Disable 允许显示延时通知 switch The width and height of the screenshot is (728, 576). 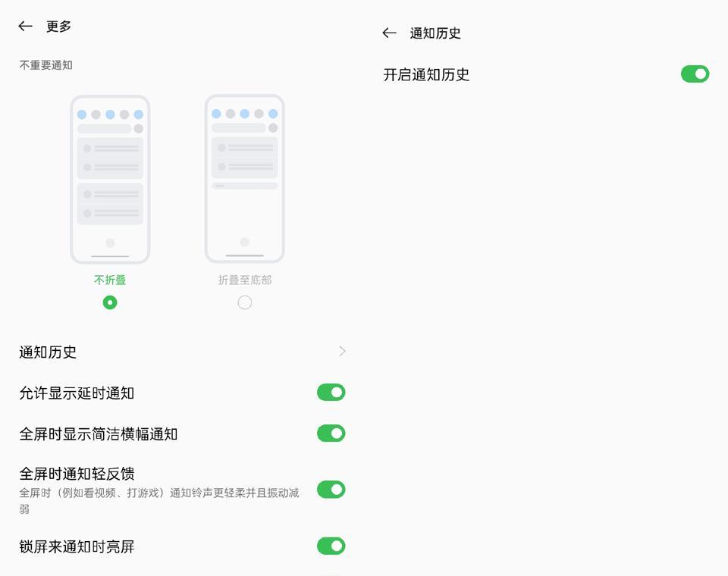pyautogui.click(x=331, y=392)
